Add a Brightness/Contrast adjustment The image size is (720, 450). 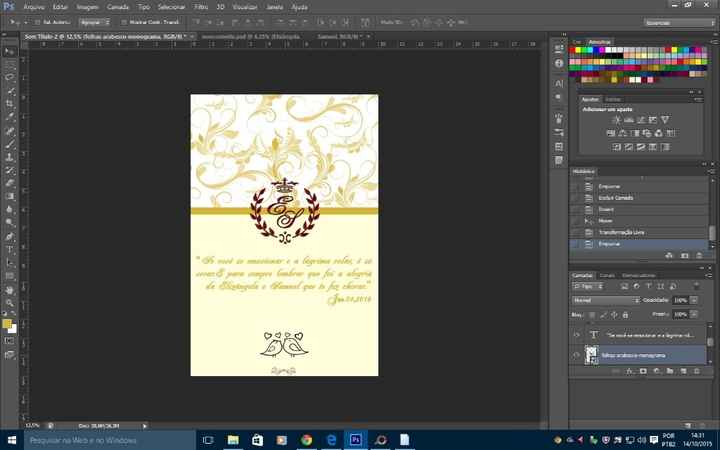[x=617, y=120]
